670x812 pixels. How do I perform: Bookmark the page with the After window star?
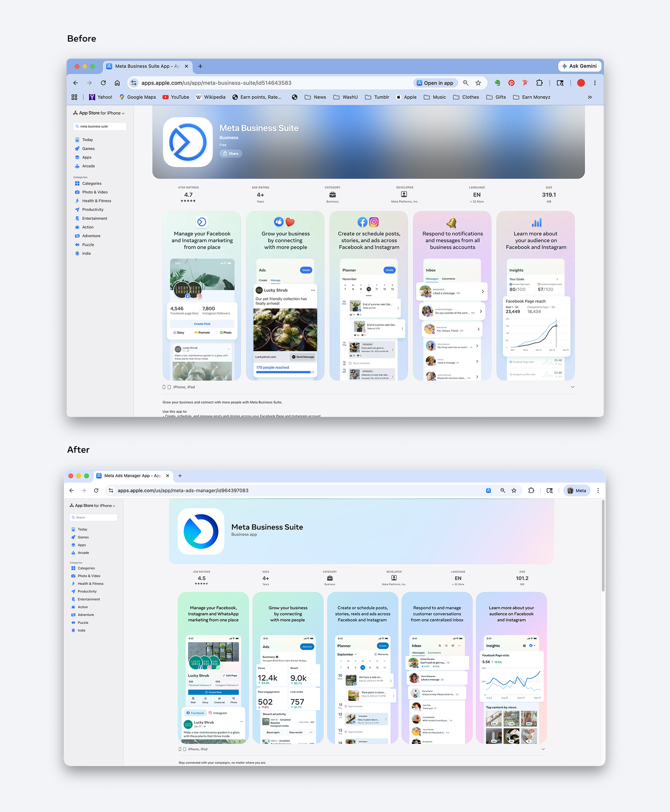(x=514, y=491)
